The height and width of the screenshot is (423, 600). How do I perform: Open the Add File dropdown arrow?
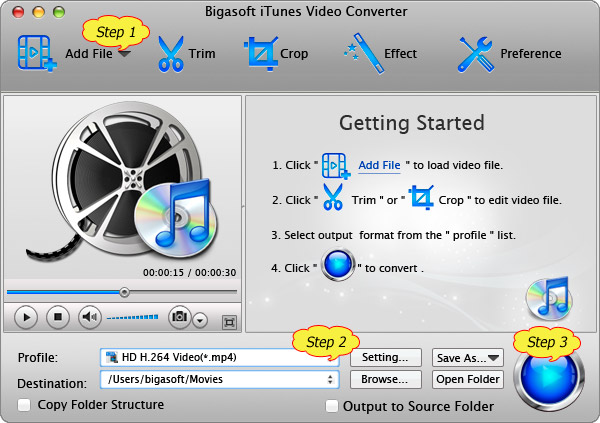click(124, 54)
